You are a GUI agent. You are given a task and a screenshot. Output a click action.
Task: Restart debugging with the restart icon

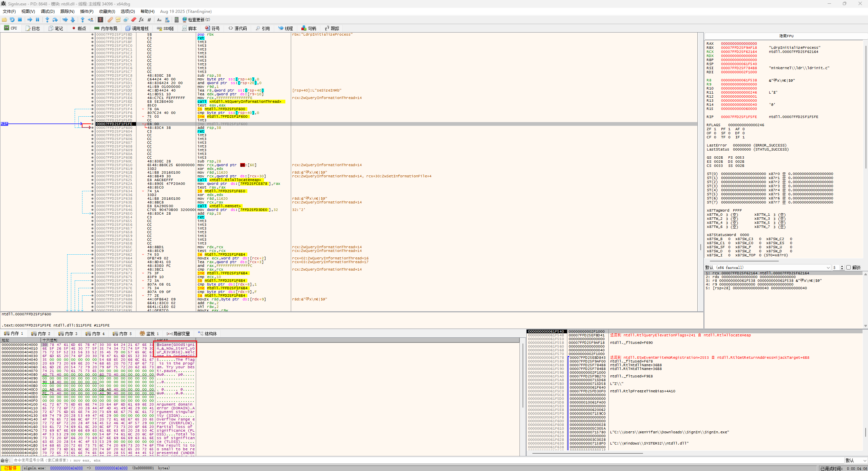(12, 19)
